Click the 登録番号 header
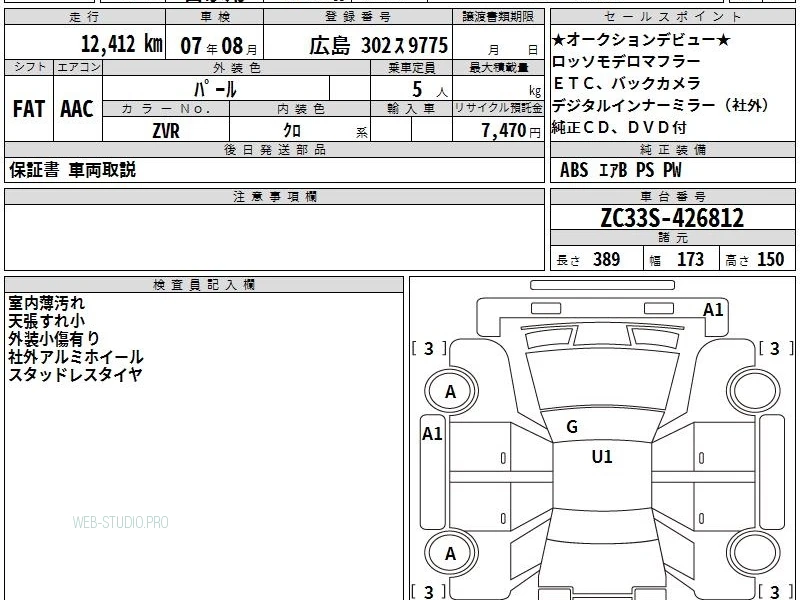800x600 pixels. coord(358,17)
